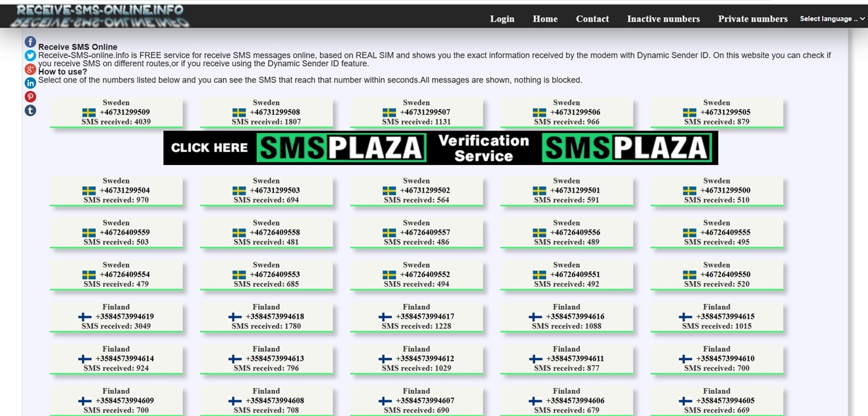Viewport: 868px width, 416px height.
Task: Click the Twitter share icon
Action: pyautogui.click(x=30, y=56)
